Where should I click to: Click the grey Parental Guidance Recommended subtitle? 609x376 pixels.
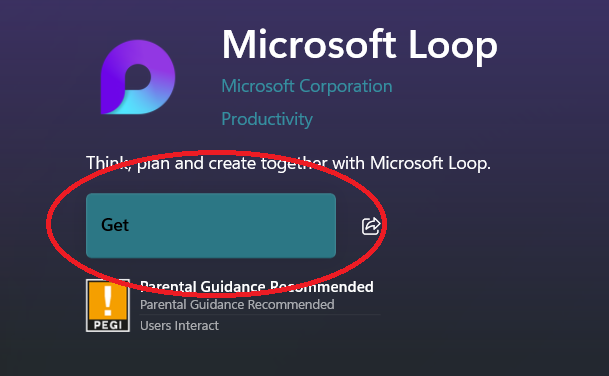[237, 305]
